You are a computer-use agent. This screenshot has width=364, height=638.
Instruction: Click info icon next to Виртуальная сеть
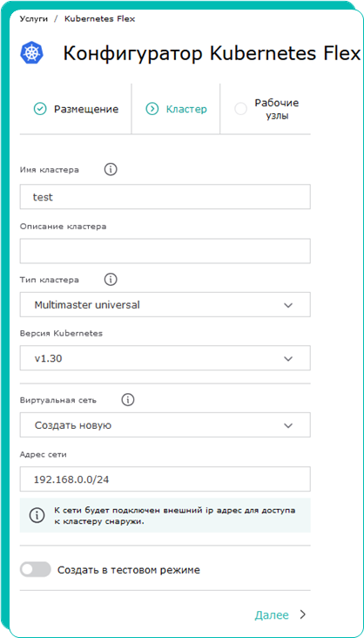pyautogui.click(x=128, y=400)
